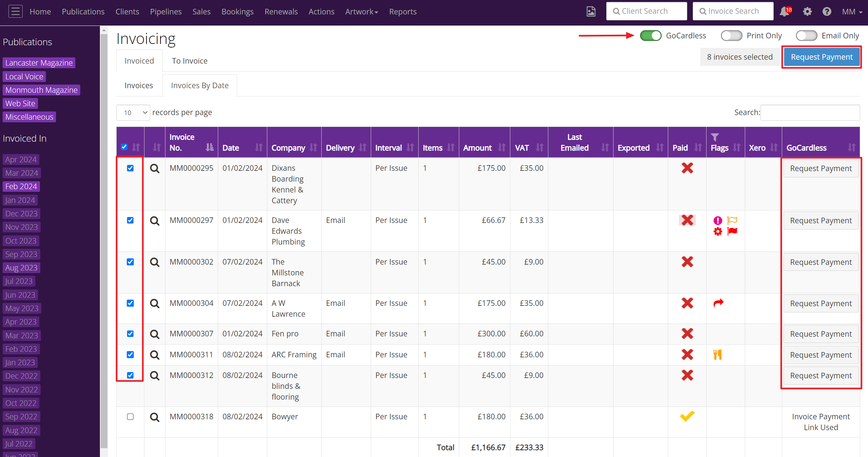Image resolution: width=868 pixels, height=457 pixels.
Task: View invoice MM0000318 magnifier icon
Action: tap(155, 417)
